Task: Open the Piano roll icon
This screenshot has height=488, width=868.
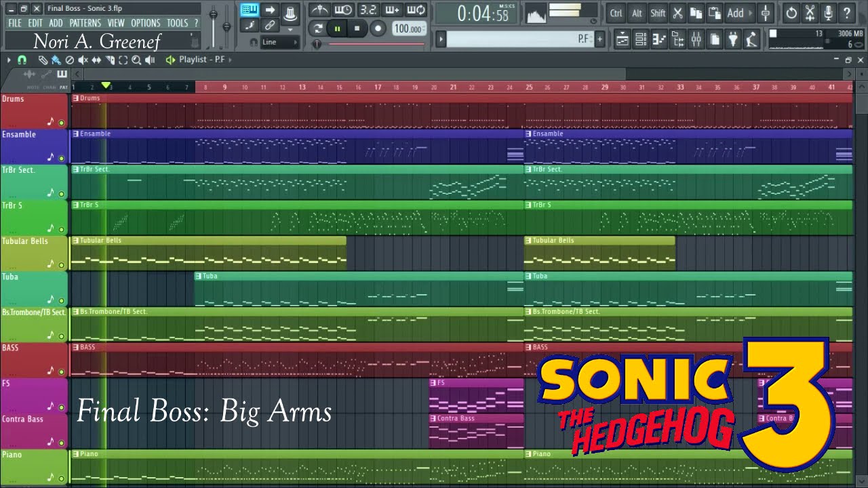Action: [659, 39]
